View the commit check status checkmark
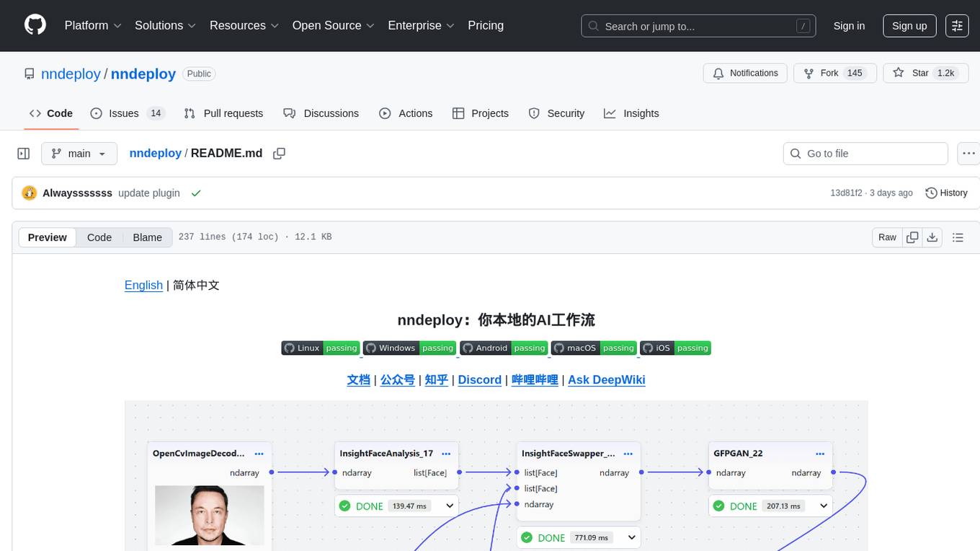980x551 pixels. 196,193
